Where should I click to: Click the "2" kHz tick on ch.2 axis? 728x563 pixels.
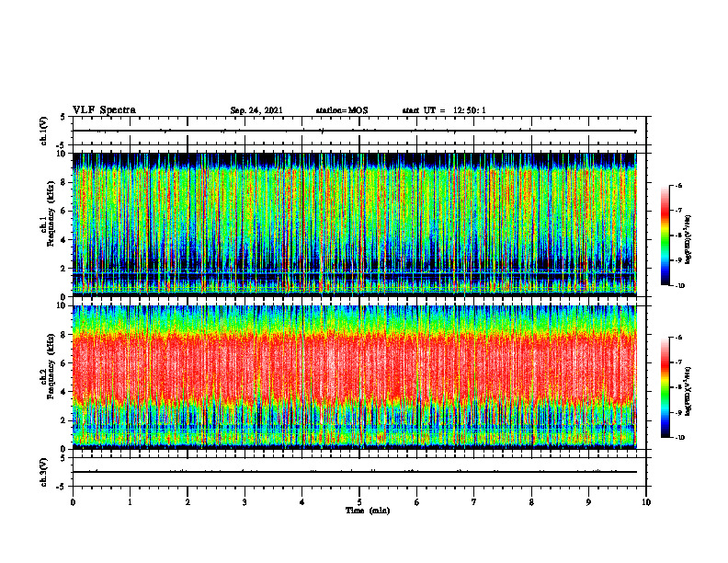point(64,420)
